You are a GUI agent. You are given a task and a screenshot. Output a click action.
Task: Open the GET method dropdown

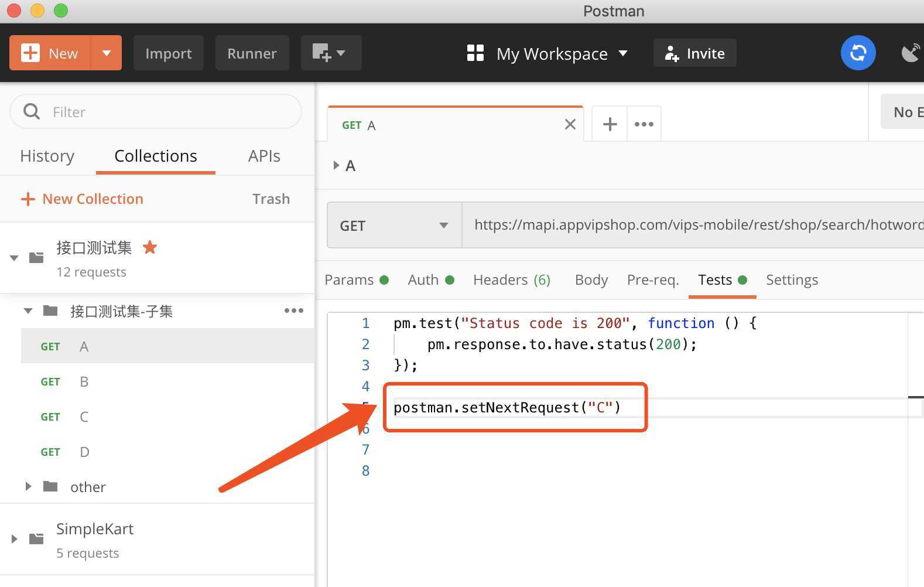(x=395, y=226)
